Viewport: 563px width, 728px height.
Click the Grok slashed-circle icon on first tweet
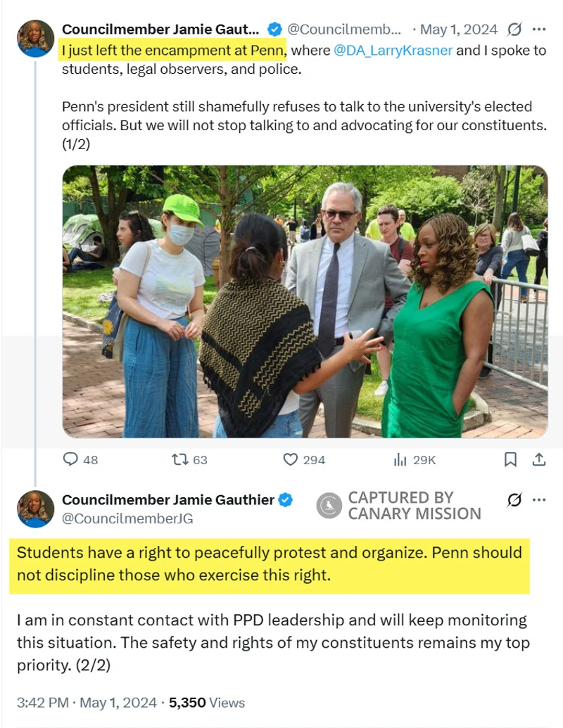click(x=514, y=30)
